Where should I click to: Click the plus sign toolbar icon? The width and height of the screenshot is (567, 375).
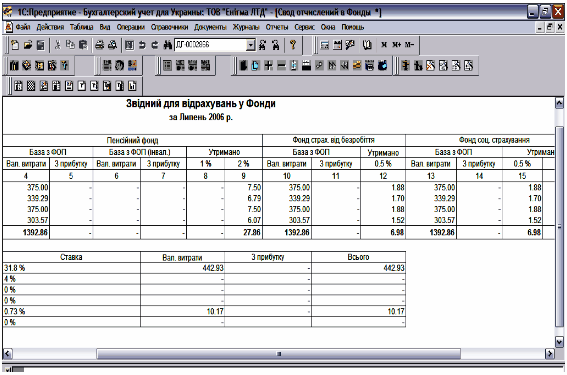click(x=268, y=65)
